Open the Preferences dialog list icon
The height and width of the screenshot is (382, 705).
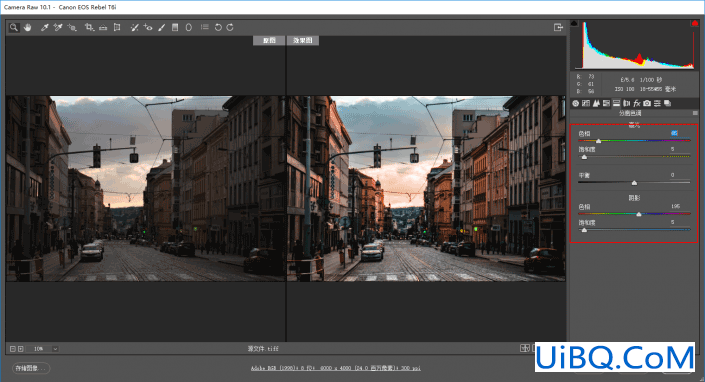tap(205, 27)
